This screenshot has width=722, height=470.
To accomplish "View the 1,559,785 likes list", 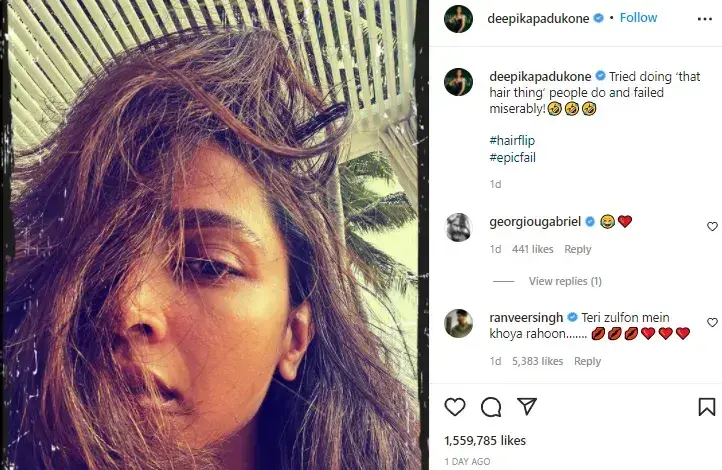I will pos(485,441).
